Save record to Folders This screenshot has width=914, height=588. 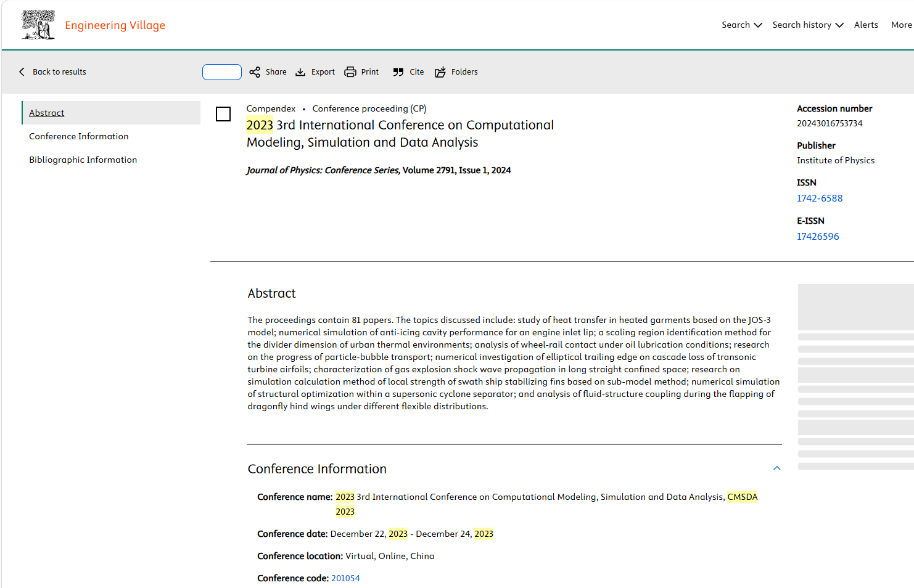pos(464,72)
